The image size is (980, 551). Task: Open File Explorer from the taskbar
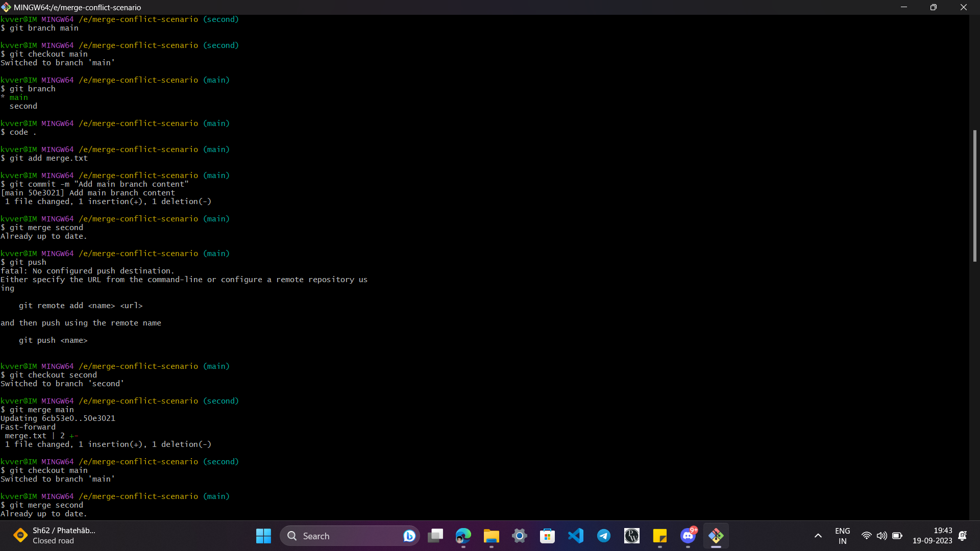pos(491,536)
